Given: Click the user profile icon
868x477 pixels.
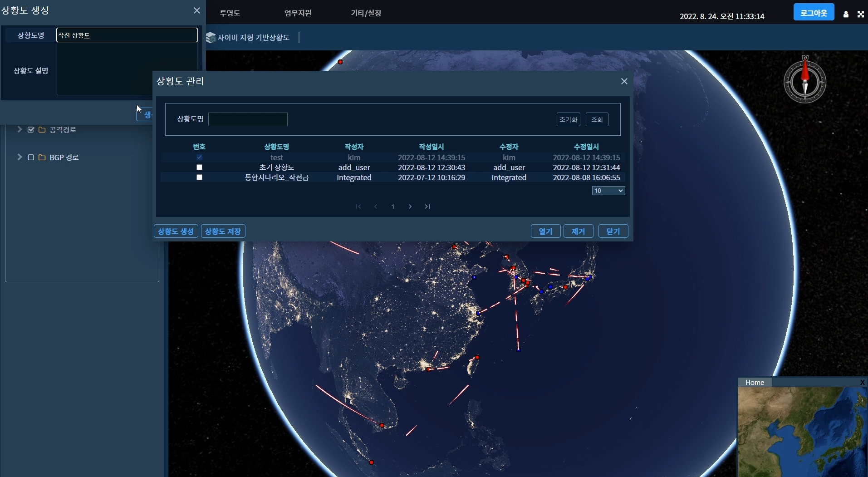Looking at the screenshot, I should click(846, 14).
